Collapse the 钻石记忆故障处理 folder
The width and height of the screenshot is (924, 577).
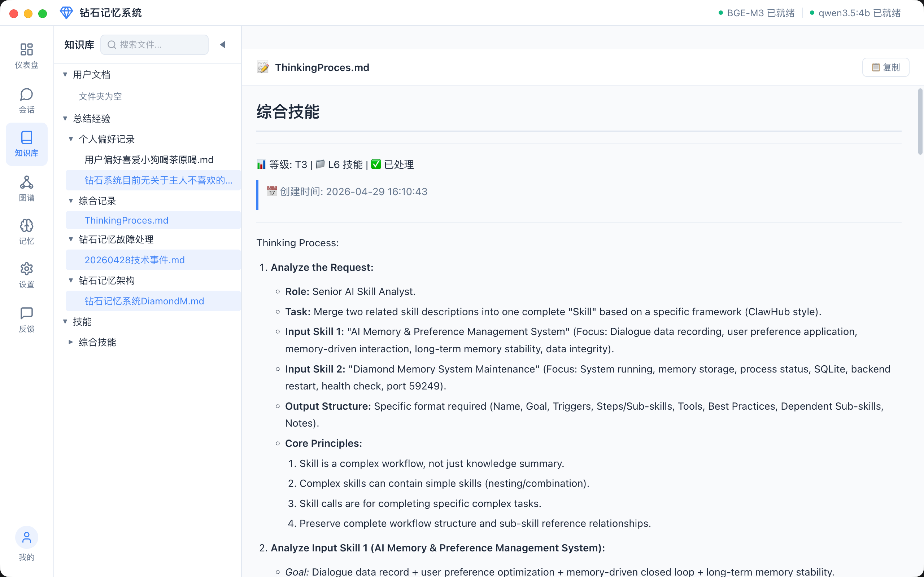pos(71,240)
